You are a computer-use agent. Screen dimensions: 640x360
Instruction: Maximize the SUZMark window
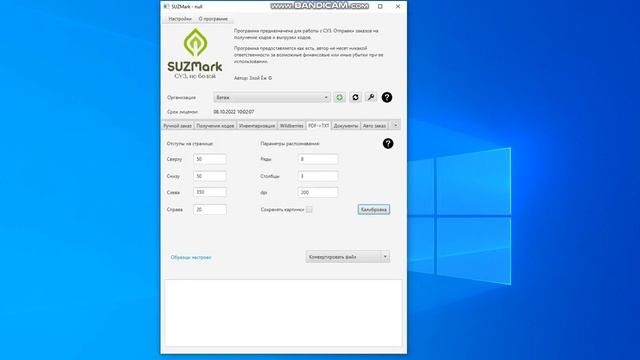click(380, 7)
